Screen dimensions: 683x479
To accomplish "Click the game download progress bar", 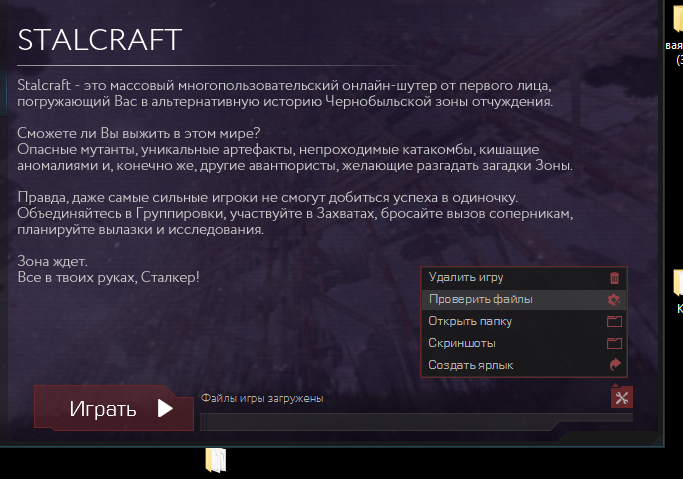I will pyautogui.click(x=416, y=422).
